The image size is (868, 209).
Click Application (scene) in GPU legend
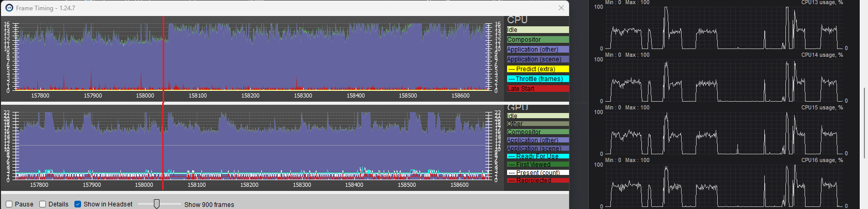538,149
